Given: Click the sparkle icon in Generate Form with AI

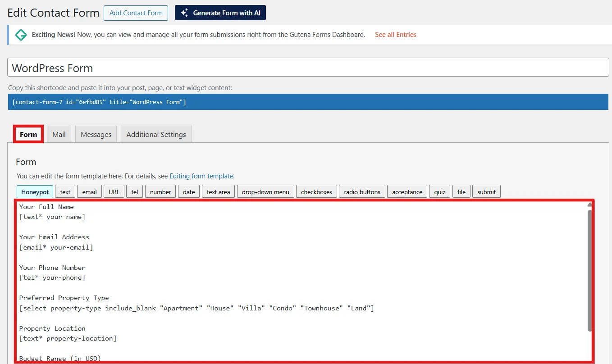Looking at the screenshot, I should [184, 13].
